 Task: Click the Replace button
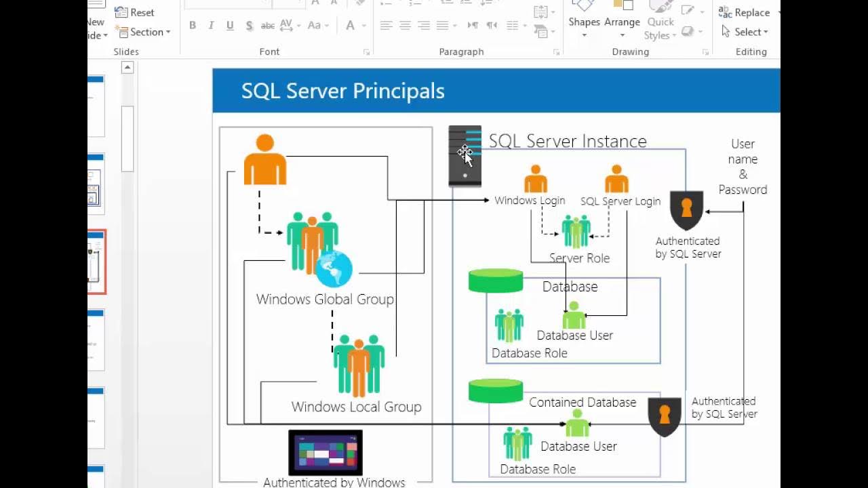[745, 12]
